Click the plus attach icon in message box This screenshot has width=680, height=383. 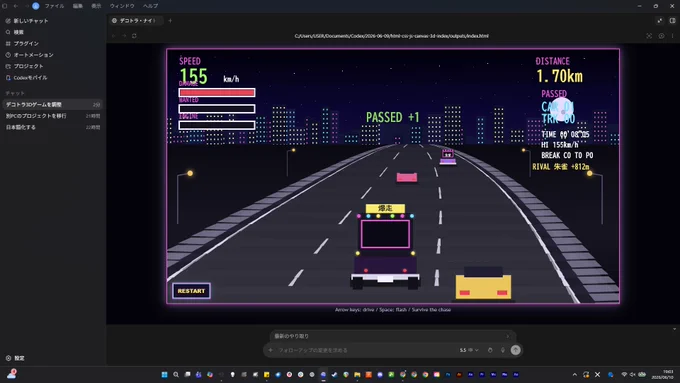(x=271, y=350)
